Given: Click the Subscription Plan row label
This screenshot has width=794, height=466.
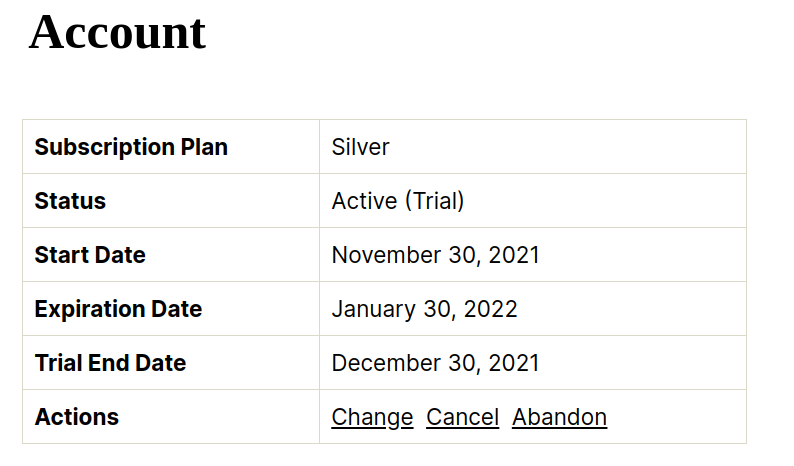Looking at the screenshot, I should (x=131, y=147).
